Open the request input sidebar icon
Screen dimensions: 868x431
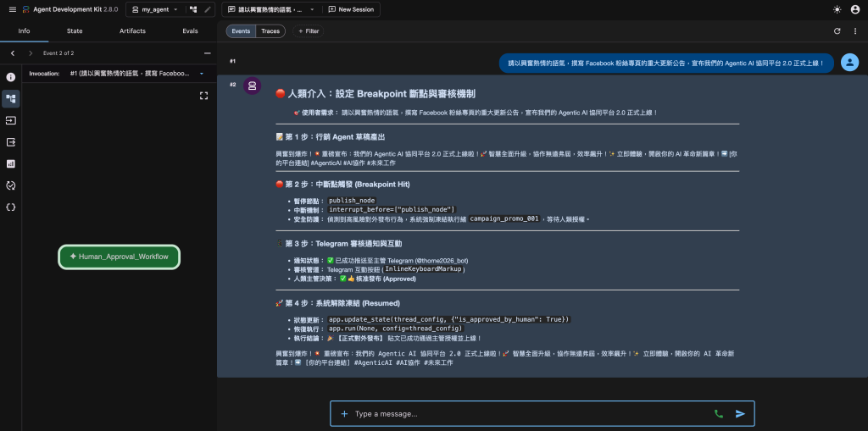(10, 120)
